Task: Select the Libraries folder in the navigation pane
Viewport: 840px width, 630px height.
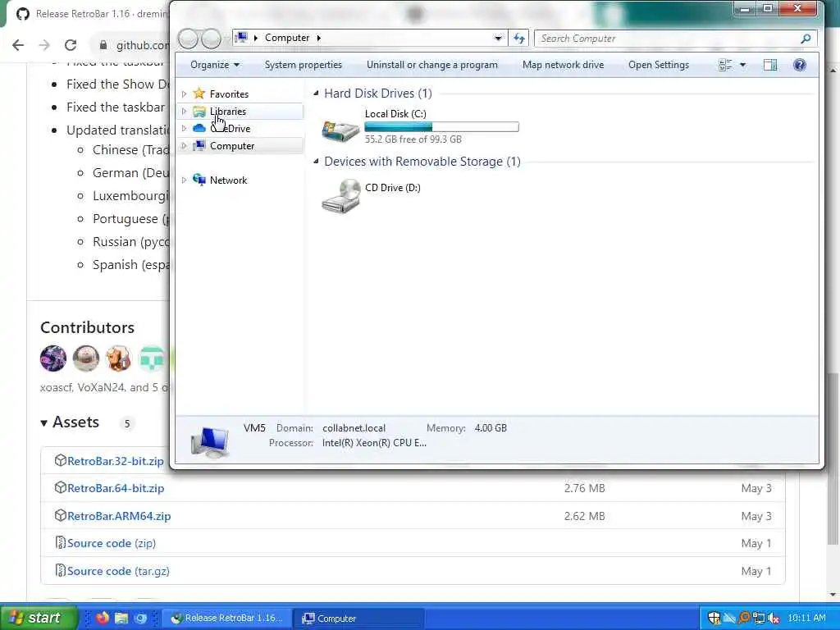Action: 228,112
